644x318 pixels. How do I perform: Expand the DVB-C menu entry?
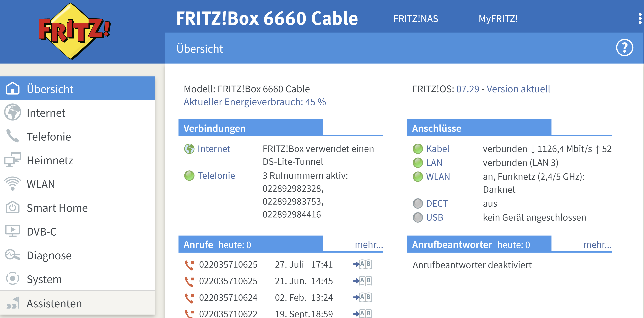pyautogui.click(x=41, y=231)
